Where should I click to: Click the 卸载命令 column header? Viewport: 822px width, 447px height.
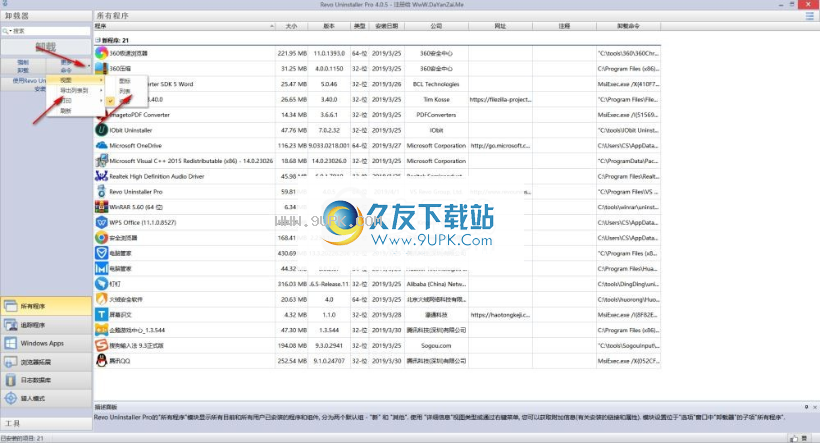[628, 26]
